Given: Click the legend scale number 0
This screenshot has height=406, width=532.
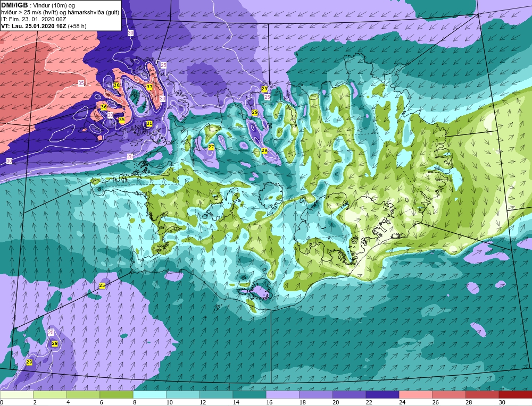Looking at the screenshot, I should (2, 402).
